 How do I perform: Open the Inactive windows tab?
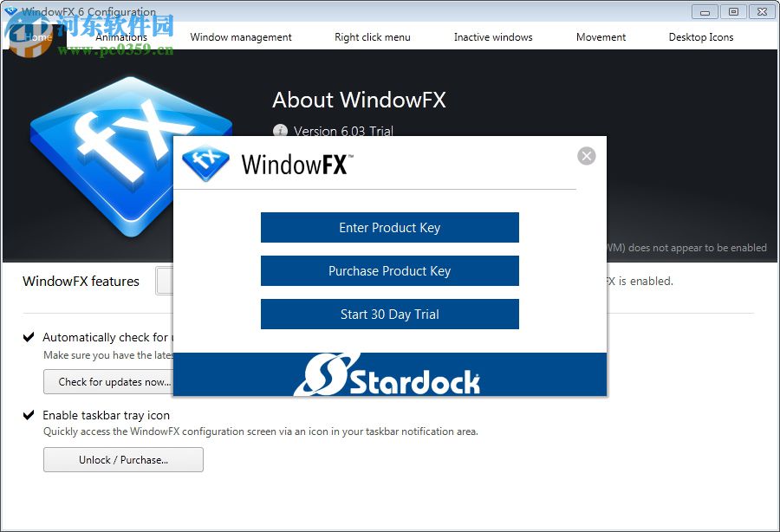[x=492, y=37]
